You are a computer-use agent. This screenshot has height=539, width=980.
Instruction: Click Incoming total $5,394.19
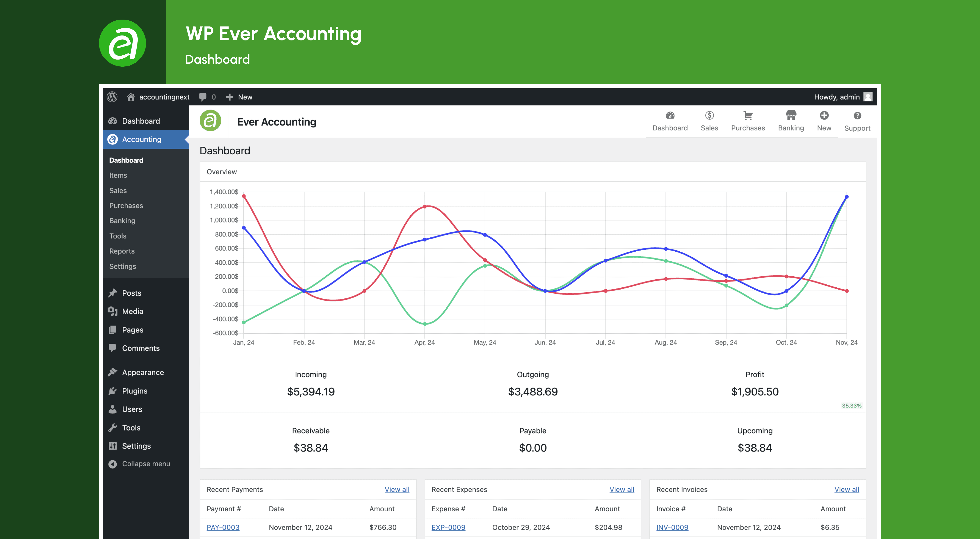[x=311, y=392]
